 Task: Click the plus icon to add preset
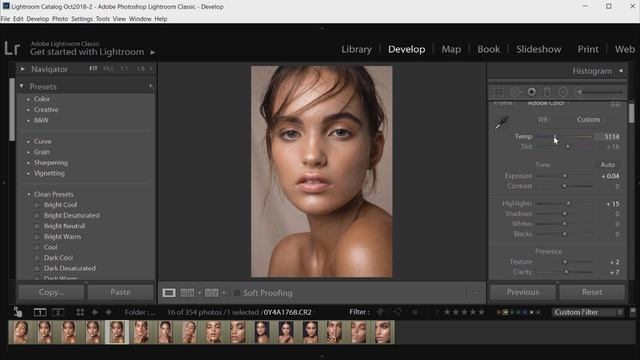(x=151, y=86)
